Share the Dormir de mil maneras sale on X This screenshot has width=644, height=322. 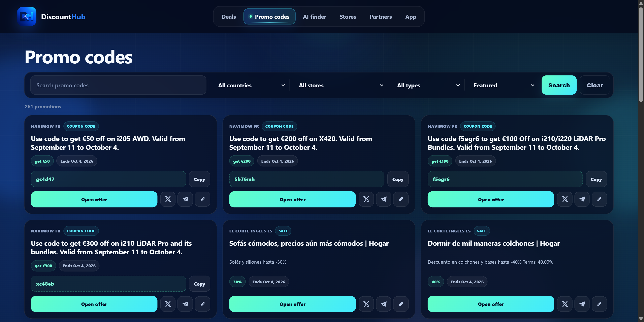click(565, 304)
